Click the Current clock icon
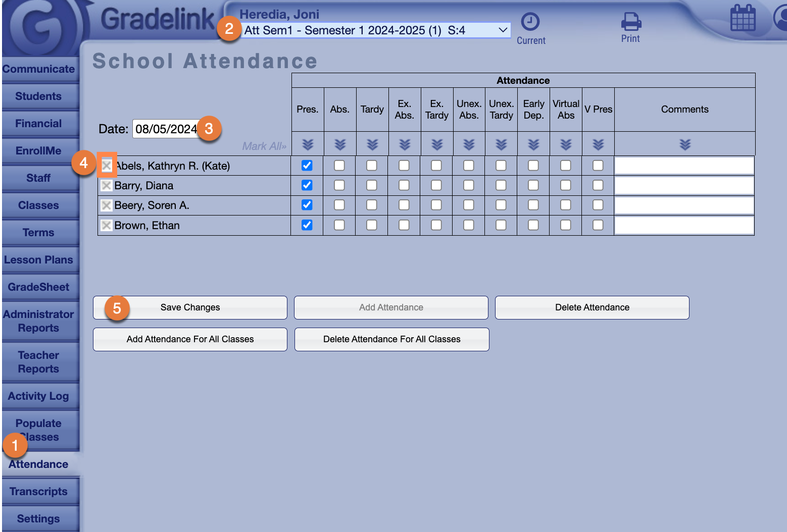The image size is (787, 532). click(530, 22)
